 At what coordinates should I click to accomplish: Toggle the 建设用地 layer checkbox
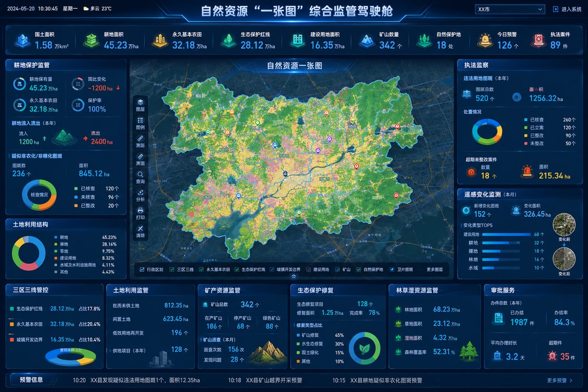tap(309, 269)
